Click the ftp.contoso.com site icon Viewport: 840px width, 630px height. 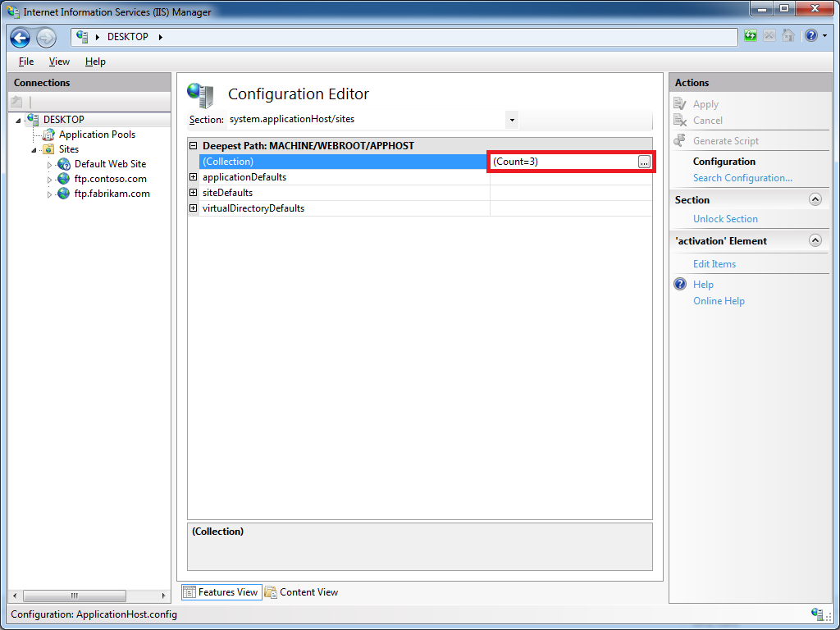pyautogui.click(x=64, y=179)
